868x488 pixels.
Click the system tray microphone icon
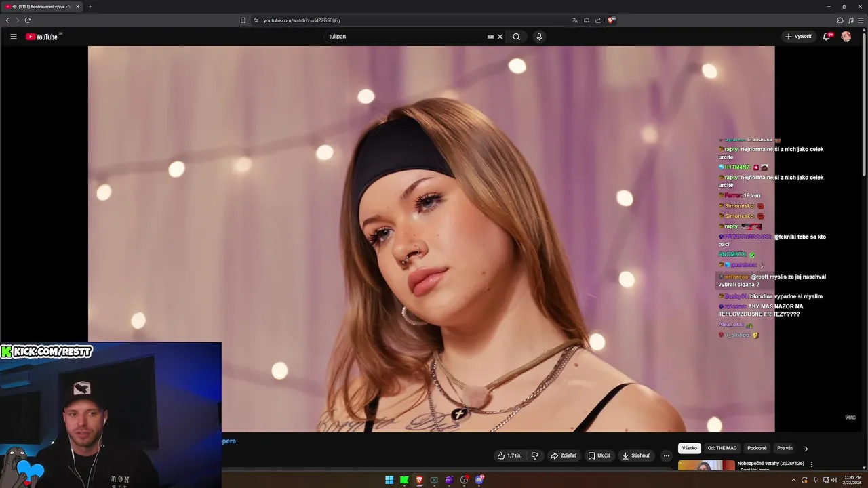click(x=815, y=480)
